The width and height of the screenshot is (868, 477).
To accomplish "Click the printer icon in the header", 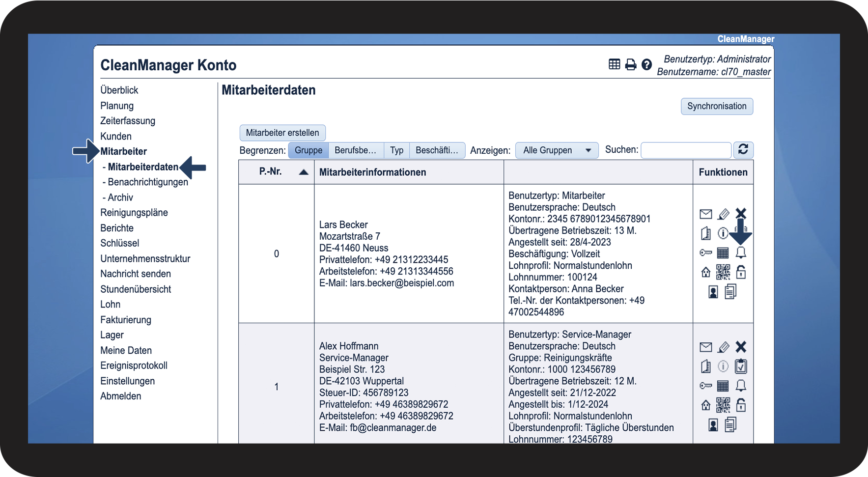I will click(631, 64).
